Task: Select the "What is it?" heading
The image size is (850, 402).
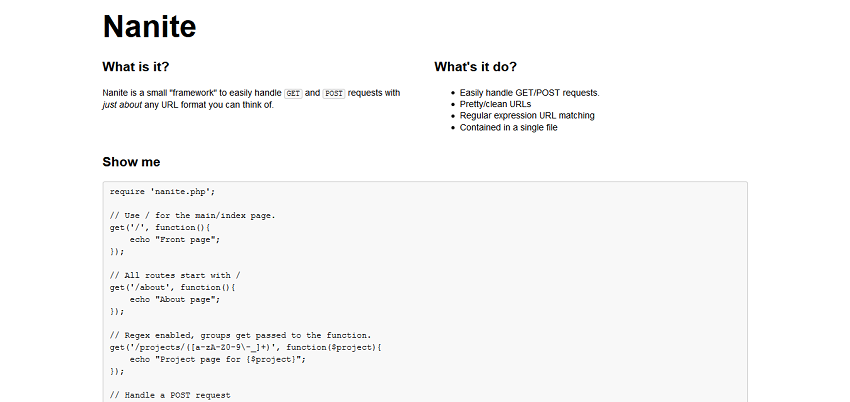Action: tap(136, 67)
